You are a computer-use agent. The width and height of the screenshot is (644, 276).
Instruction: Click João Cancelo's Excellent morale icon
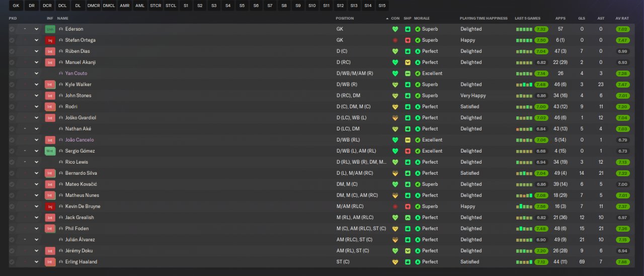(x=418, y=140)
